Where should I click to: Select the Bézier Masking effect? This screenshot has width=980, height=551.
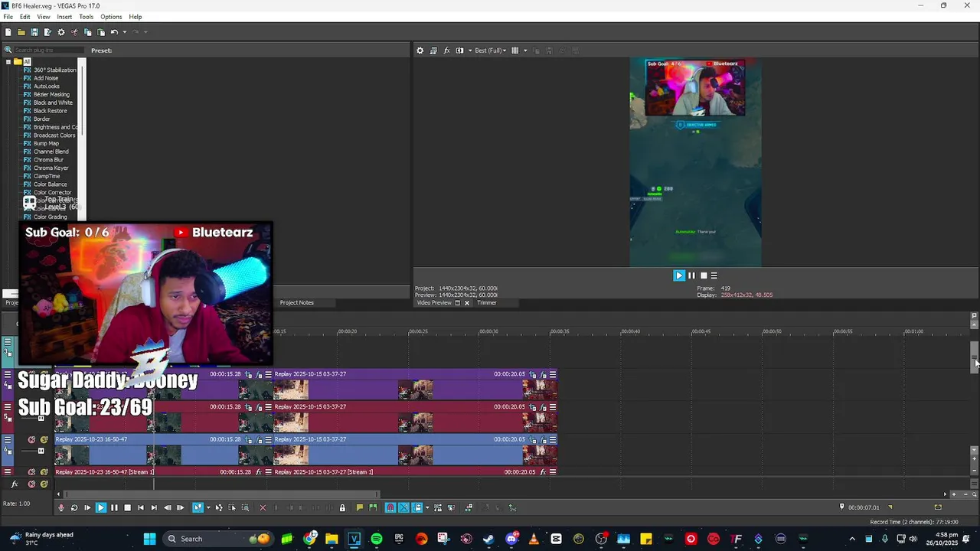[x=51, y=94]
